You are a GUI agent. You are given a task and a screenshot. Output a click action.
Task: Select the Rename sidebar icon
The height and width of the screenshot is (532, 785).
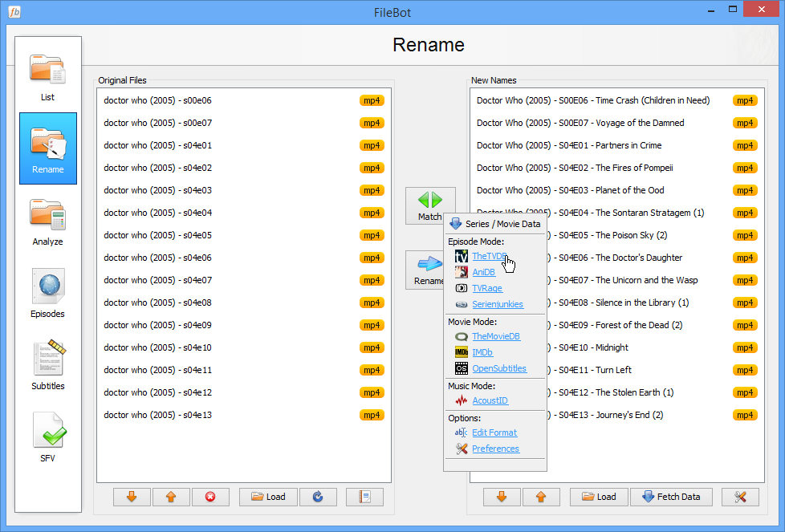47,148
